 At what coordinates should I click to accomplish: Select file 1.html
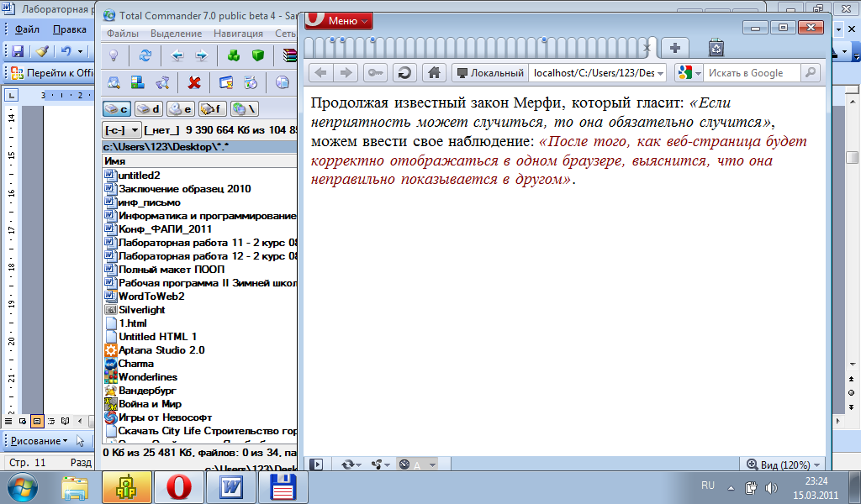[133, 323]
